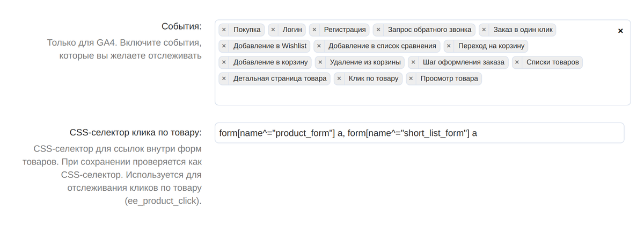The image size is (644, 237).
Task: Remove the Запрос обратного звонка tag
Action: tap(378, 30)
